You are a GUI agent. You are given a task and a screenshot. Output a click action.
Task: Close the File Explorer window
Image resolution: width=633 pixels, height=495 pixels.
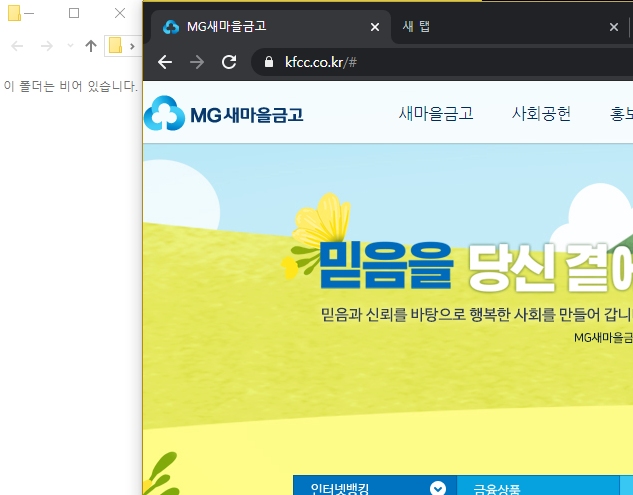click(x=120, y=13)
